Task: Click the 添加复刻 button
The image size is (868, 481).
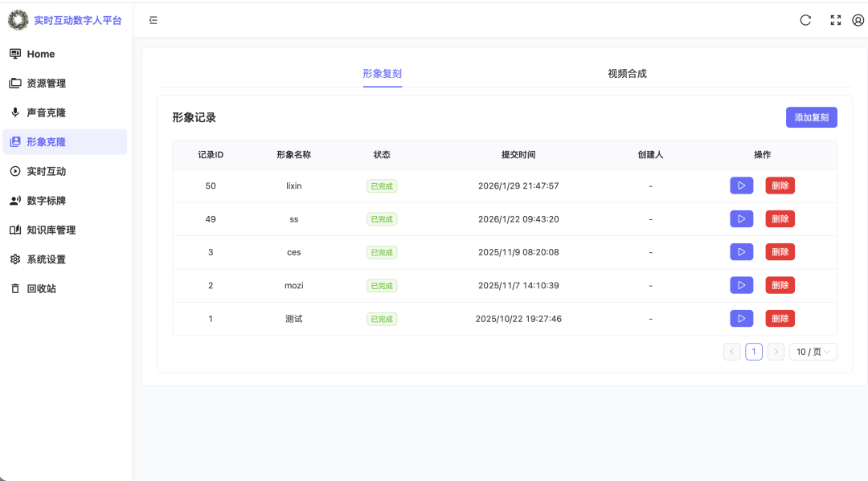Action: tap(811, 117)
